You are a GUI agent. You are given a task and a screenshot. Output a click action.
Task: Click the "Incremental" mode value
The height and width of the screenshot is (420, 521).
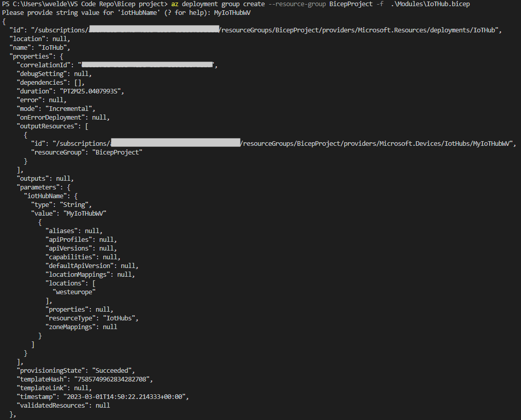69,108
